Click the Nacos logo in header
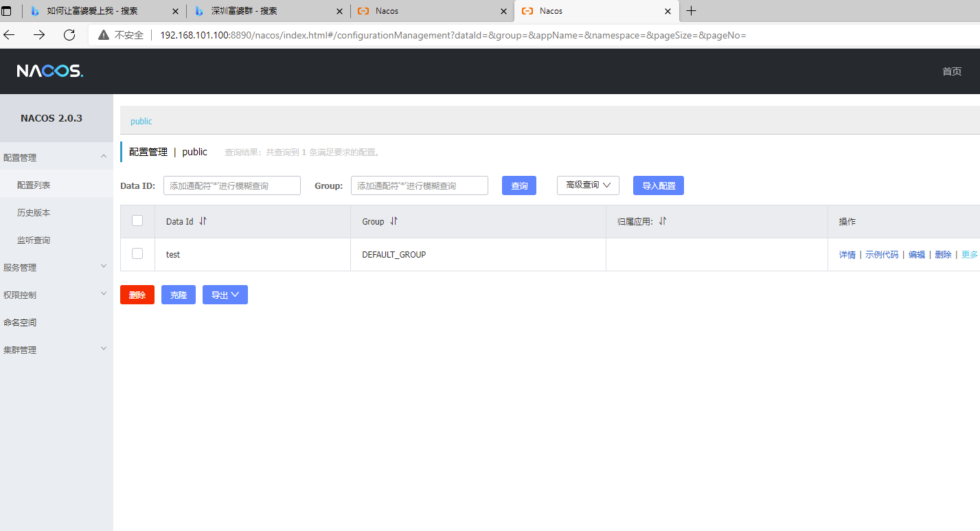The width and height of the screenshot is (980, 531). [x=50, y=71]
